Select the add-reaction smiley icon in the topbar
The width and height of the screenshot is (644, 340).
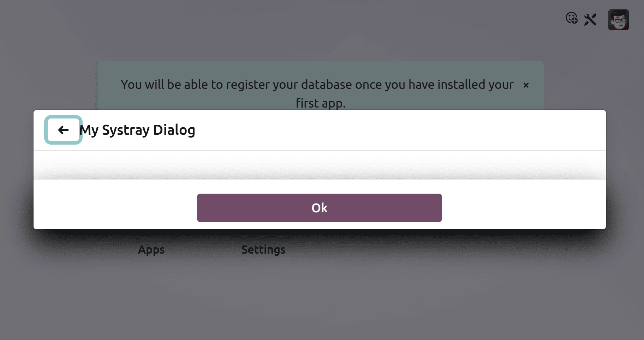(x=572, y=19)
